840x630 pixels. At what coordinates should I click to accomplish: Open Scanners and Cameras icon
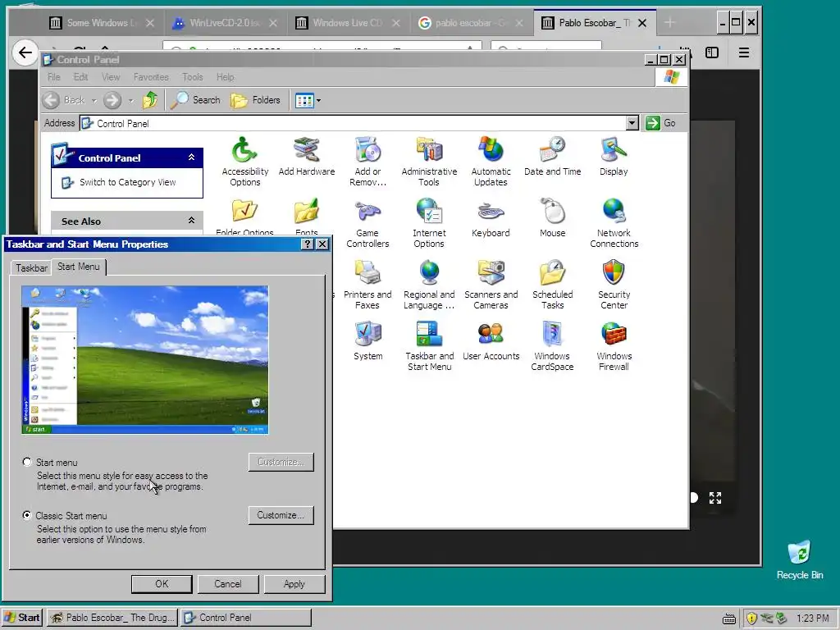coord(491,285)
